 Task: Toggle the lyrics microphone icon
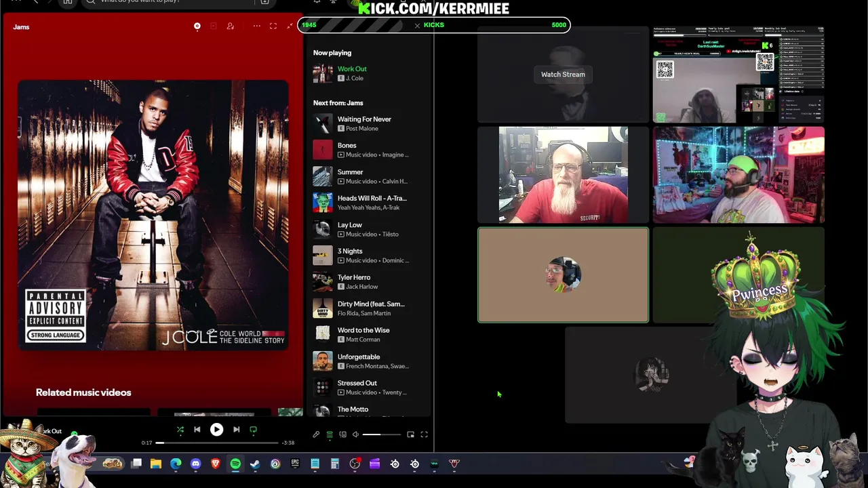[x=316, y=434]
